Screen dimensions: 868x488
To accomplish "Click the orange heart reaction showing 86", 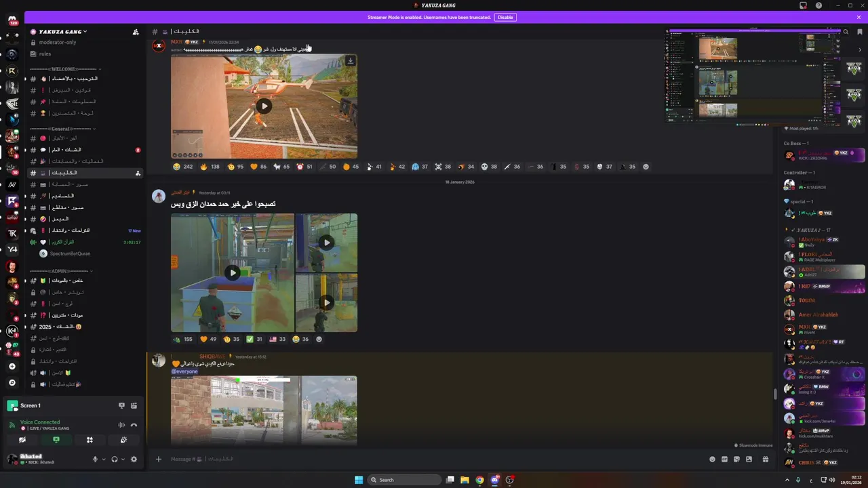I will 259,167.
